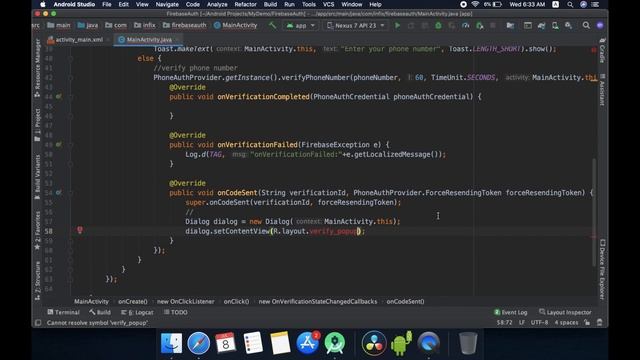
Task: Click the green Debug app bug icon
Action: click(x=438, y=25)
